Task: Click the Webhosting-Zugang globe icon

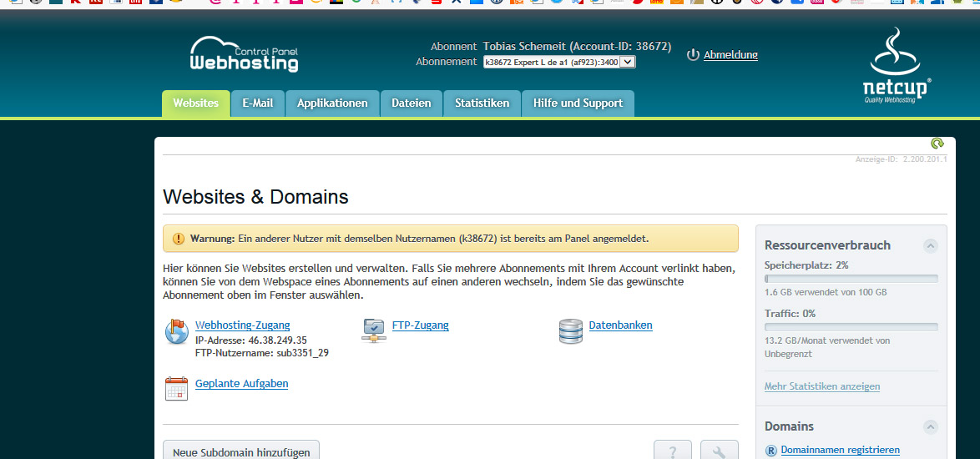Action: [x=176, y=331]
